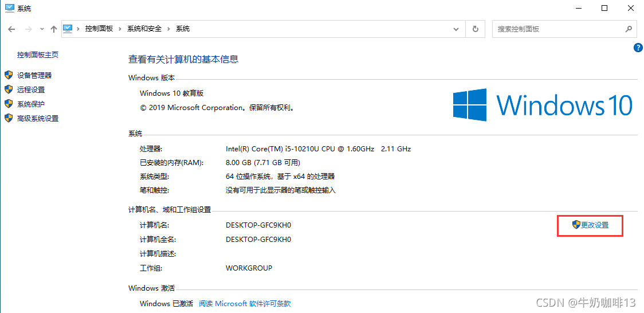The width and height of the screenshot is (644, 313).
Task: Click the computer icon in address bar
Action: [x=68, y=29]
